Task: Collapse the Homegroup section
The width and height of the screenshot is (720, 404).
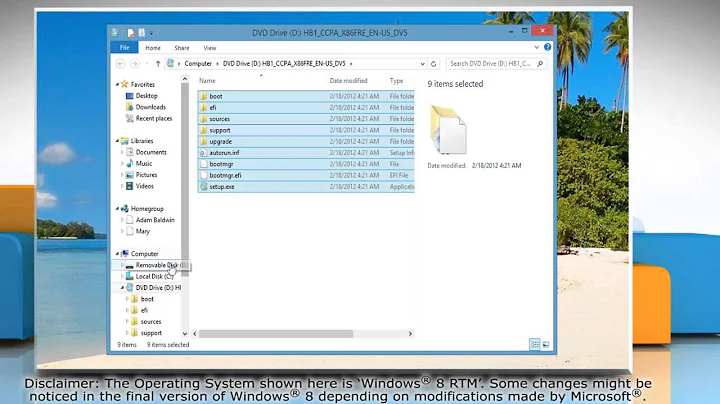Action: coord(117,208)
